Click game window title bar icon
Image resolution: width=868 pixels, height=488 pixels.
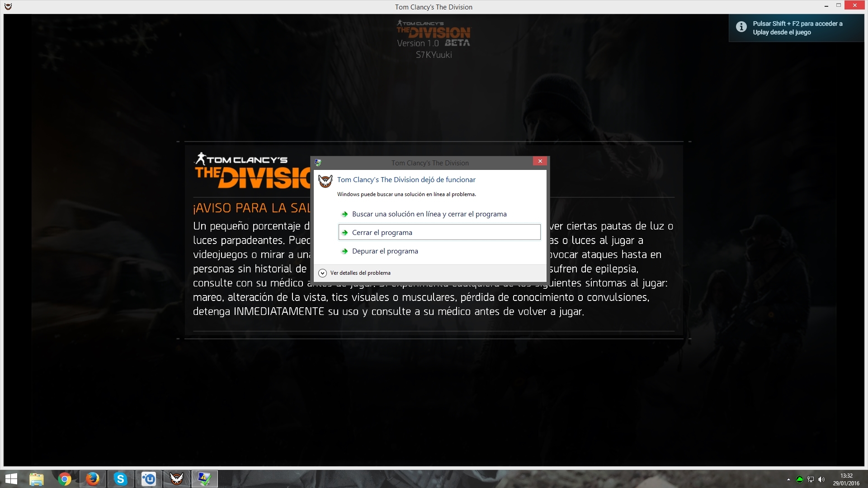[x=8, y=6]
